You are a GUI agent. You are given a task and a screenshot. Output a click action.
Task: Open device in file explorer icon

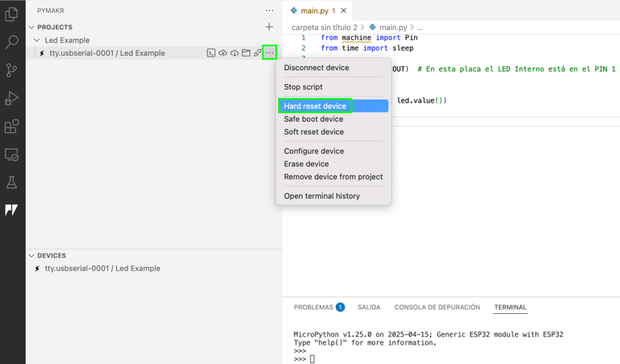tap(246, 53)
